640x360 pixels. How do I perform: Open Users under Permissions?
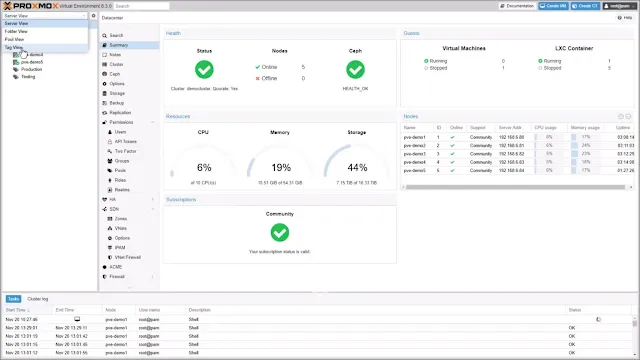pyautogui.click(x=129, y=132)
